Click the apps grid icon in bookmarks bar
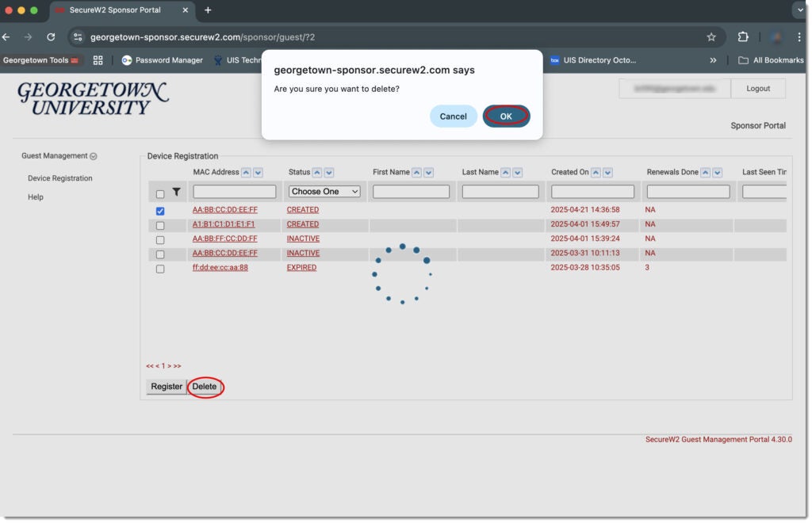This screenshot has width=812, height=523. pos(98,60)
